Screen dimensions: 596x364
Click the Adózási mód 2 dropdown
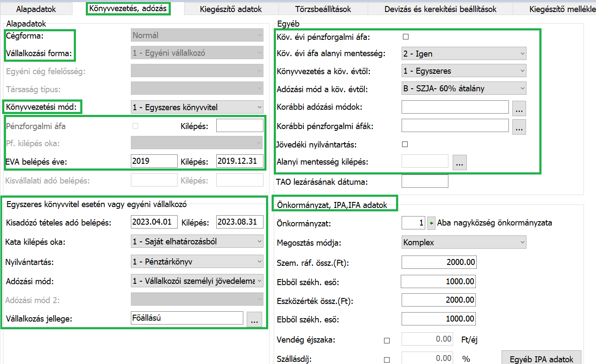[197, 299]
